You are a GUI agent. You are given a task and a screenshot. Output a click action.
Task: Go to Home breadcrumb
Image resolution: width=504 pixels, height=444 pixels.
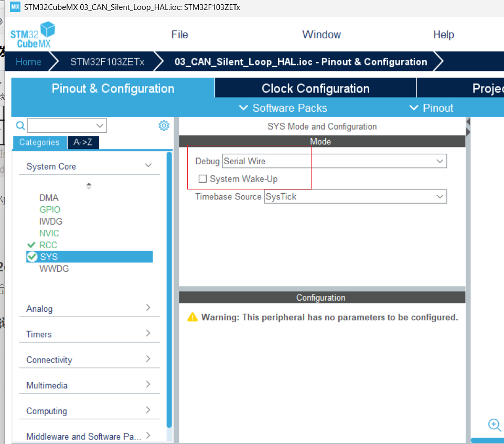click(x=28, y=61)
